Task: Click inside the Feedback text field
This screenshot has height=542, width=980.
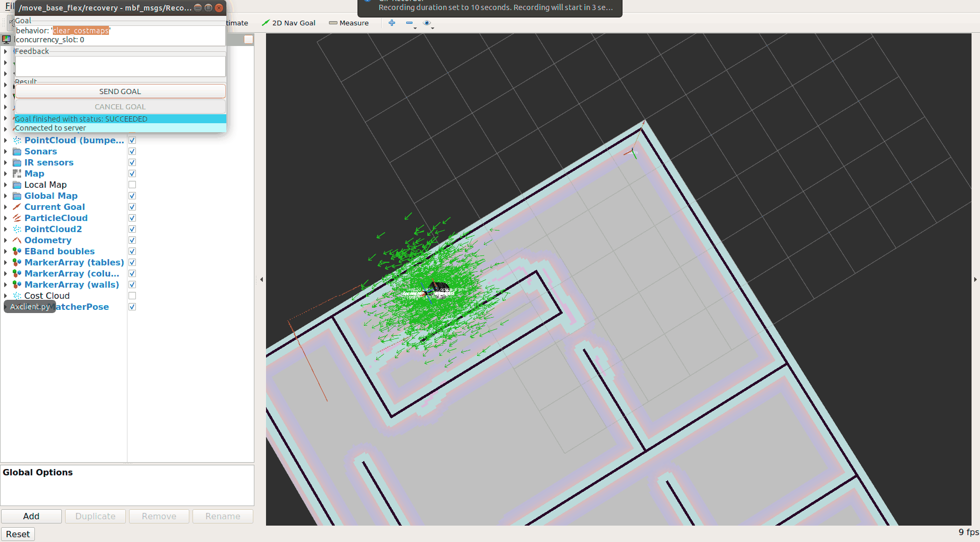Action: coord(120,66)
